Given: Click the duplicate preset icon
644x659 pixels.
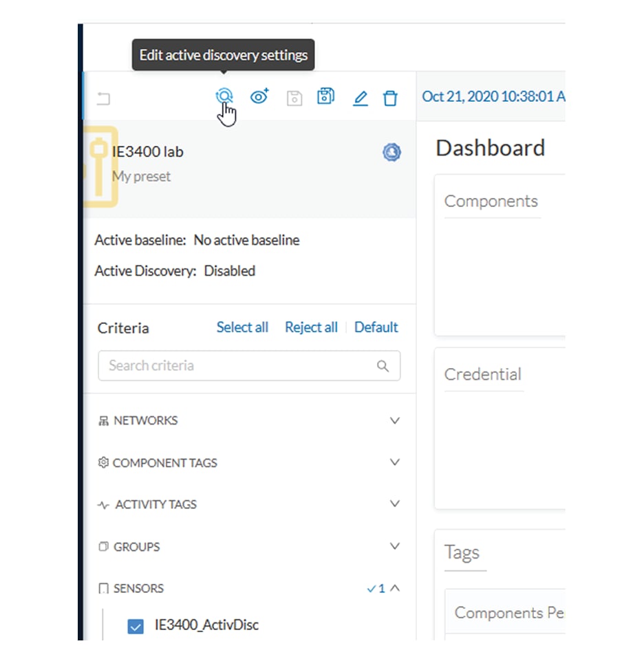Looking at the screenshot, I should 325,97.
